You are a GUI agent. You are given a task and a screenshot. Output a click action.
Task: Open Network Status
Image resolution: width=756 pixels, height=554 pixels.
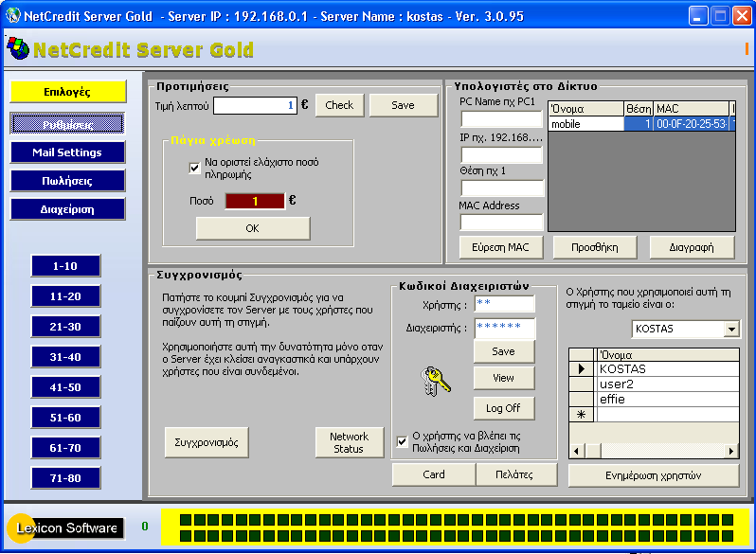349,442
